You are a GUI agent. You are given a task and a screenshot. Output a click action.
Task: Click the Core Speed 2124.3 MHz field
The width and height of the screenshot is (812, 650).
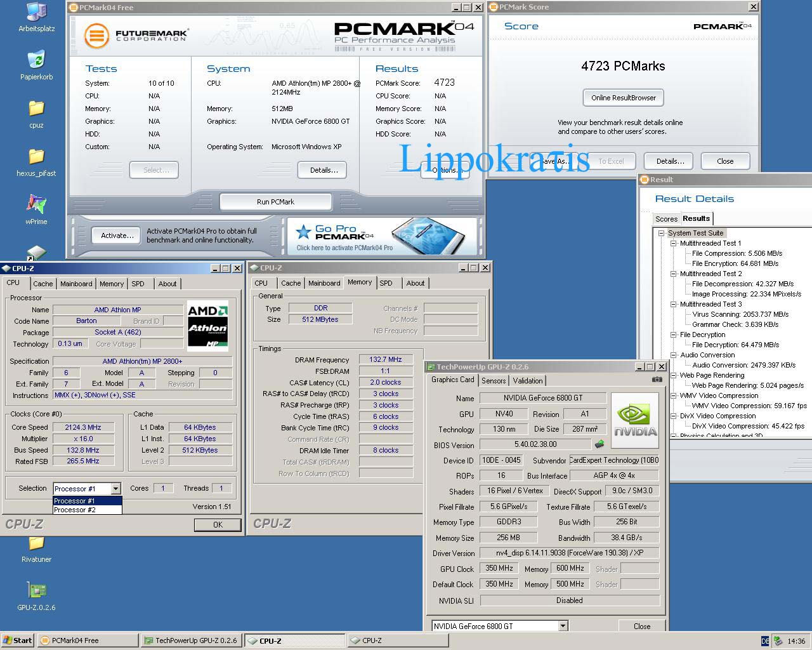click(x=84, y=427)
